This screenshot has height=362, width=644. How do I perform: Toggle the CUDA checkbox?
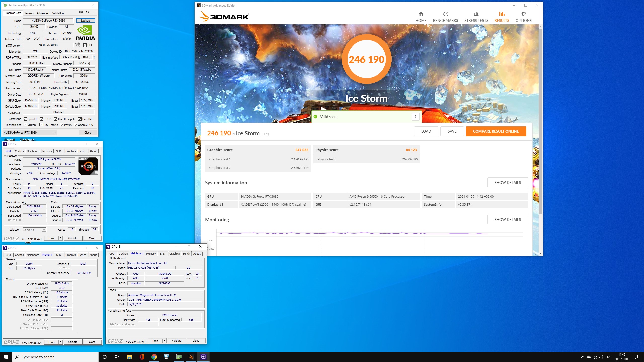41,119
